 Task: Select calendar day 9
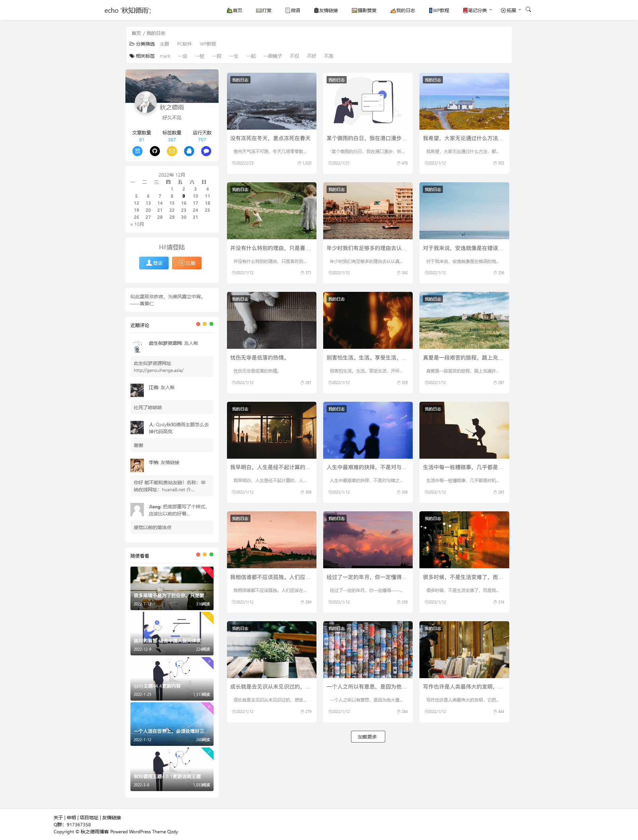(x=183, y=196)
